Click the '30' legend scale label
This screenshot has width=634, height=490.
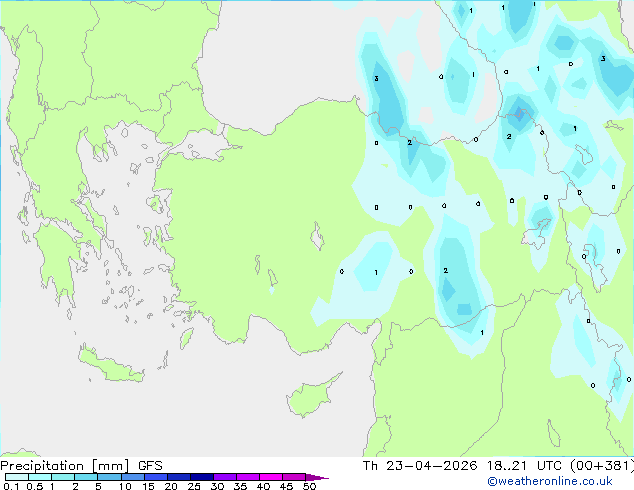[x=217, y=486]
